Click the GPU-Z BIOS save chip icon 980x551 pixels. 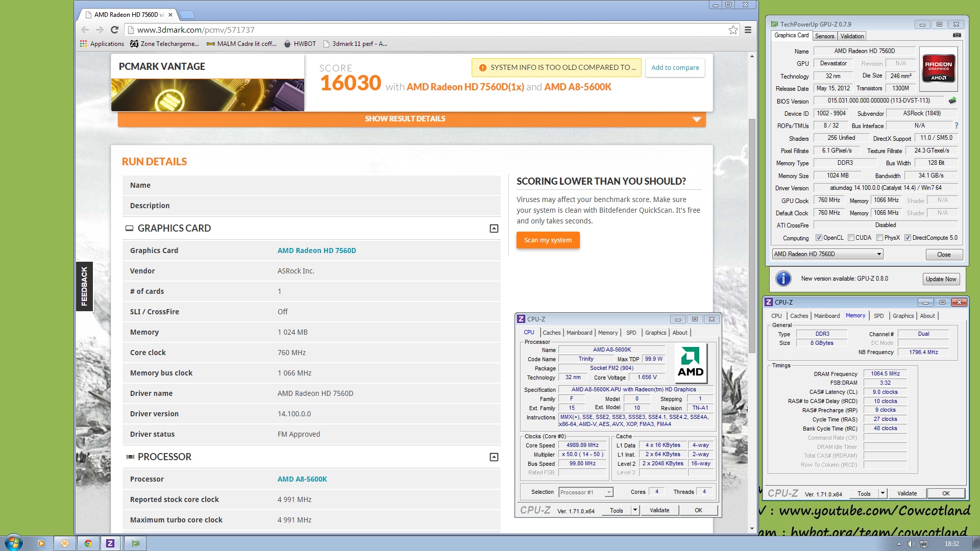pos(952,101)
